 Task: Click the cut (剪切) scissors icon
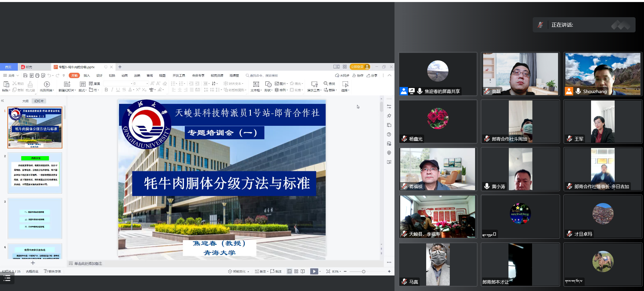(14, 83)
